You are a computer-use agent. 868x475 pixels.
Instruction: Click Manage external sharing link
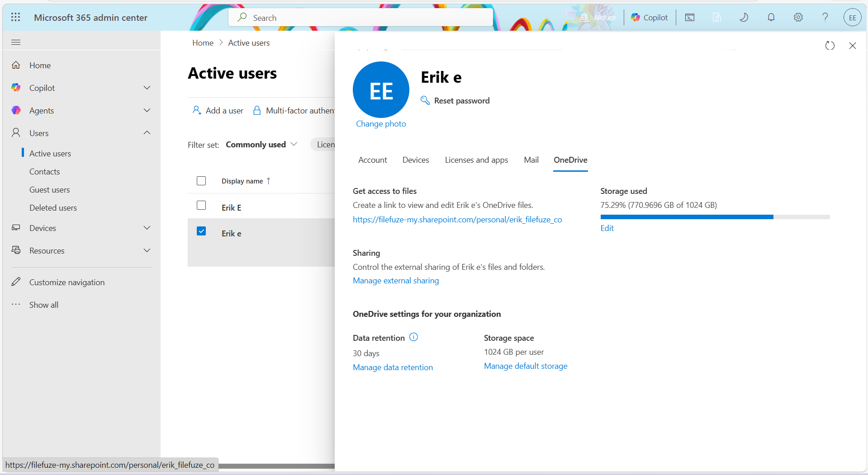(x=396, y=281)
